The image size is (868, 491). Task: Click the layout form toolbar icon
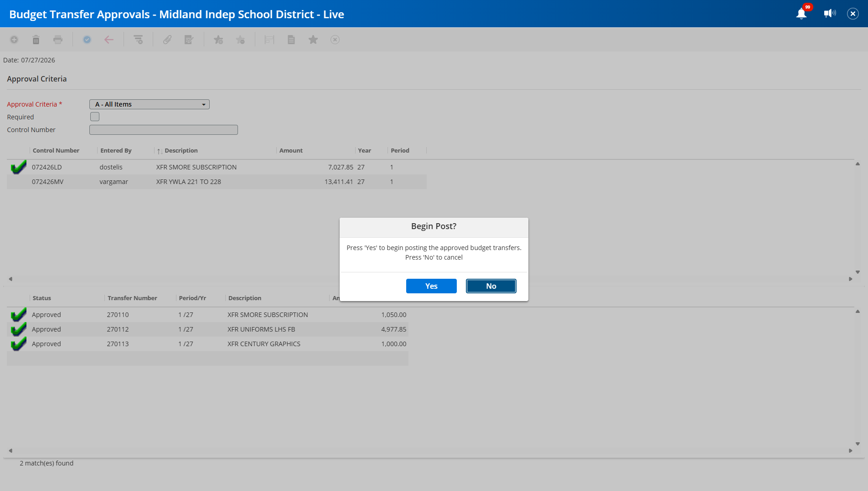(269, 40)
